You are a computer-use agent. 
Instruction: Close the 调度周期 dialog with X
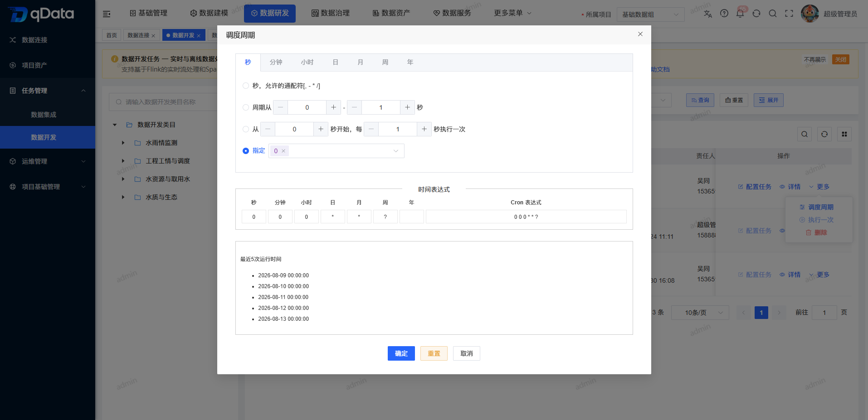640,34
